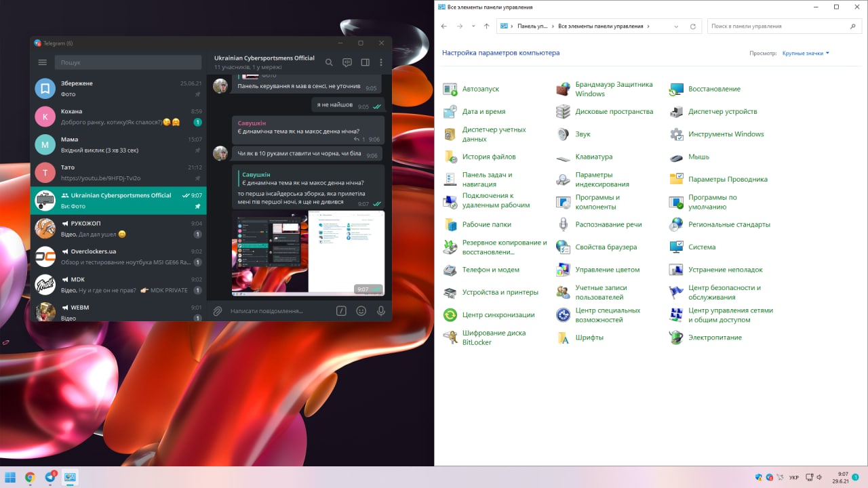Screen dimensions: 868x488
Task: Search messages in the Telegram chat header
Action: click(x=329, y=62)
